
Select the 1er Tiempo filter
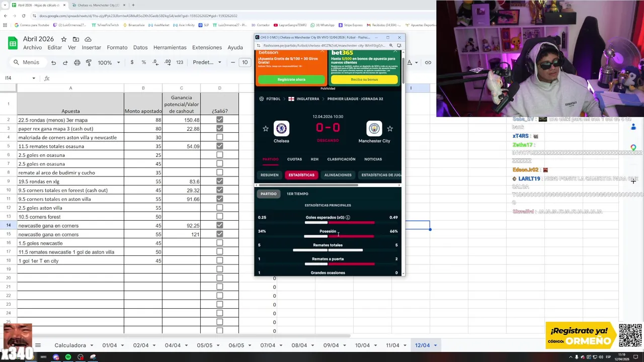coord(297,194)
